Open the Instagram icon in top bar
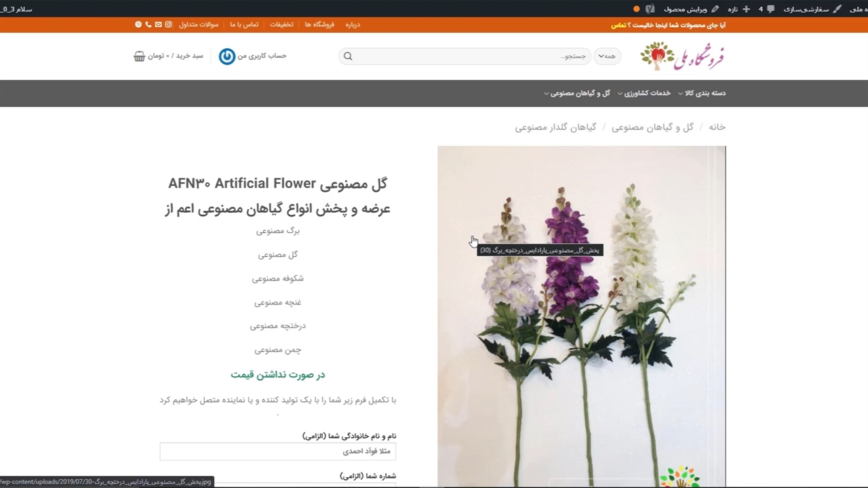Screen dimensions: 868x488 (168, 24)
